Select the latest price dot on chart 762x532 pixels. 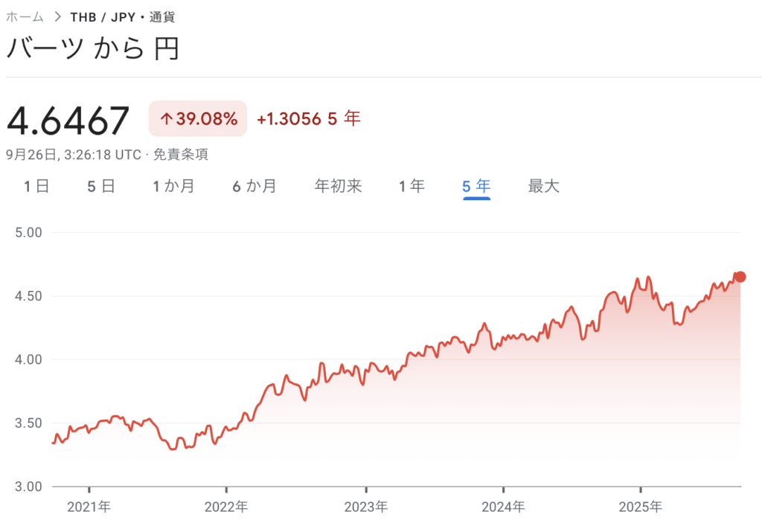click(740, 277)
